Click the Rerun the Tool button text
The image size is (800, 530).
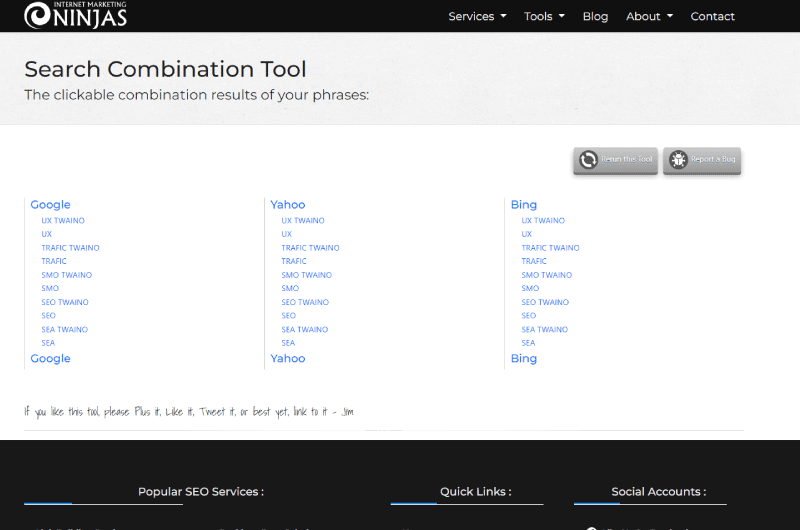point(627,159)
